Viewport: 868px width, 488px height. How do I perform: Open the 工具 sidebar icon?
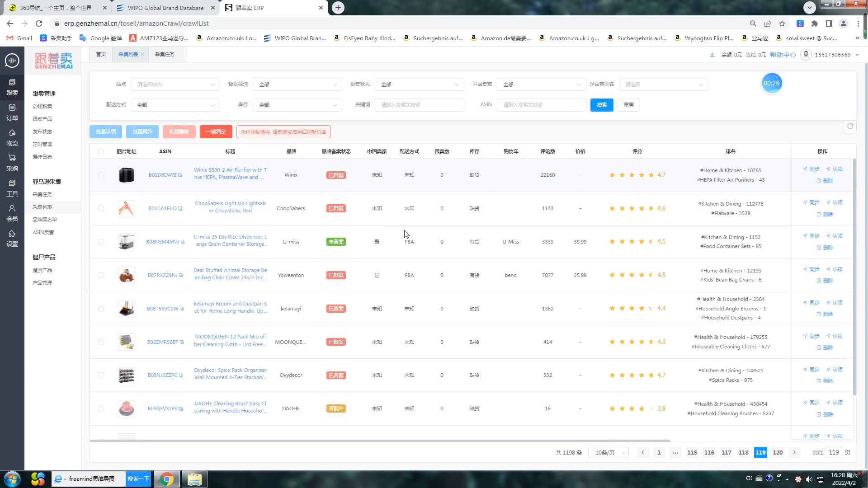click(12, 188)
